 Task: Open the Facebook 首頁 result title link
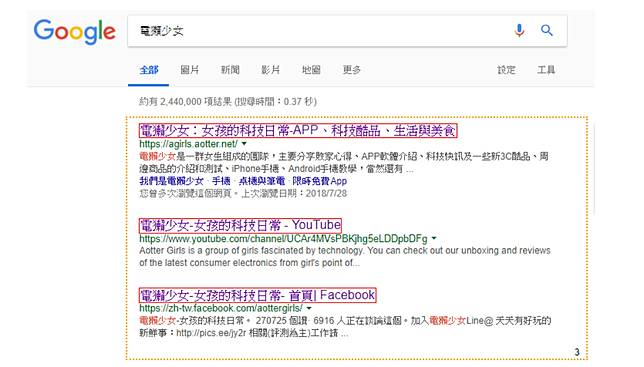[x=258, y=295]
